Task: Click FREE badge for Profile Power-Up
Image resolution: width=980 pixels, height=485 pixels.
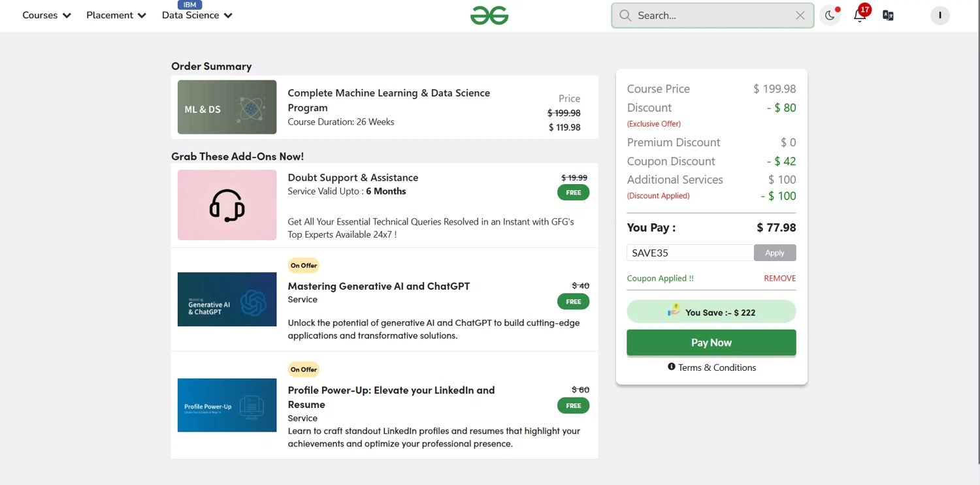Action: pyautogui.click(x=573, y=405)
